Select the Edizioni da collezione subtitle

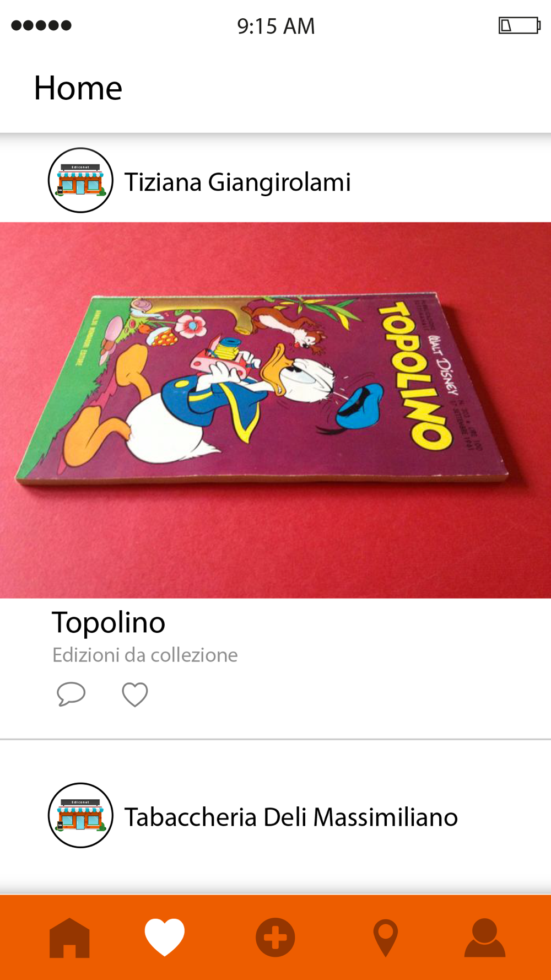pos(145,655)
